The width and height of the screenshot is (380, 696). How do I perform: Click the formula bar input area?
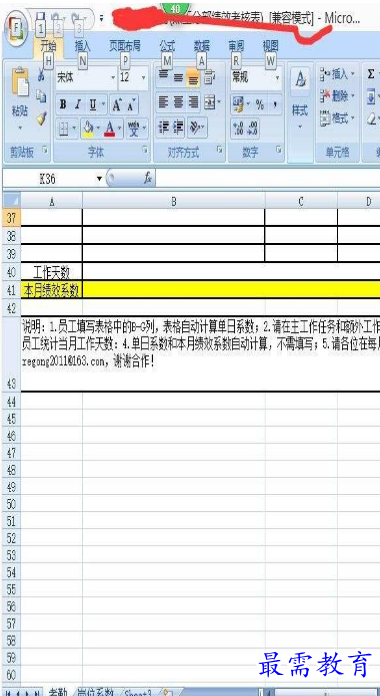pos(268,179)
